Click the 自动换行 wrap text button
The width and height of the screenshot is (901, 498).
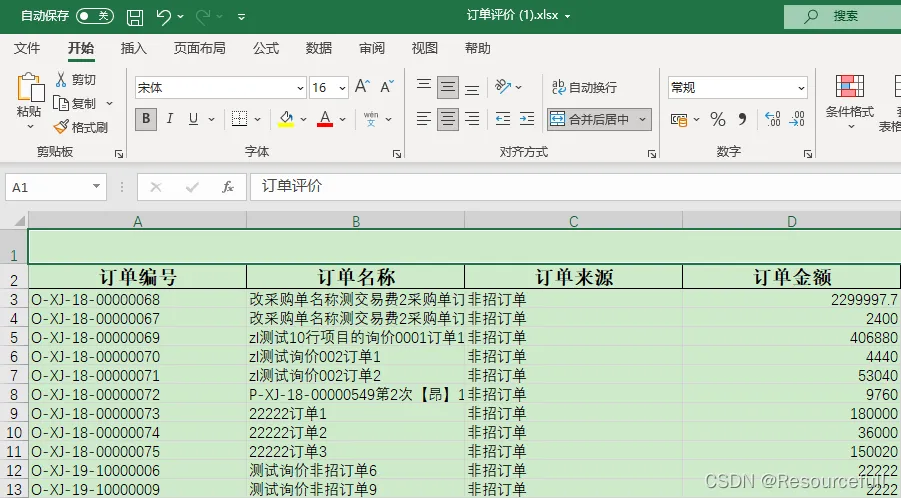584,87
